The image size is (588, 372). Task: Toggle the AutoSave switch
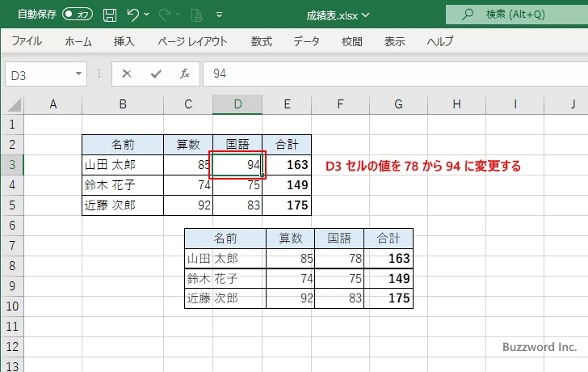78,14
